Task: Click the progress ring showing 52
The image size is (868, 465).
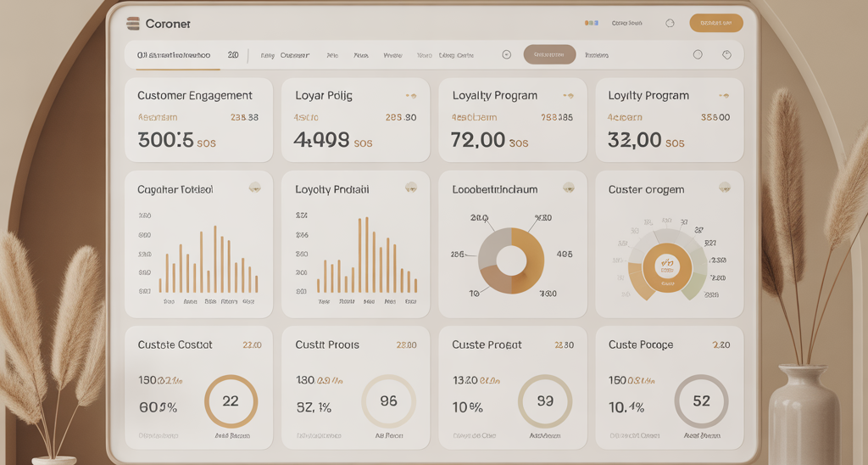Action: click(701, 401)
